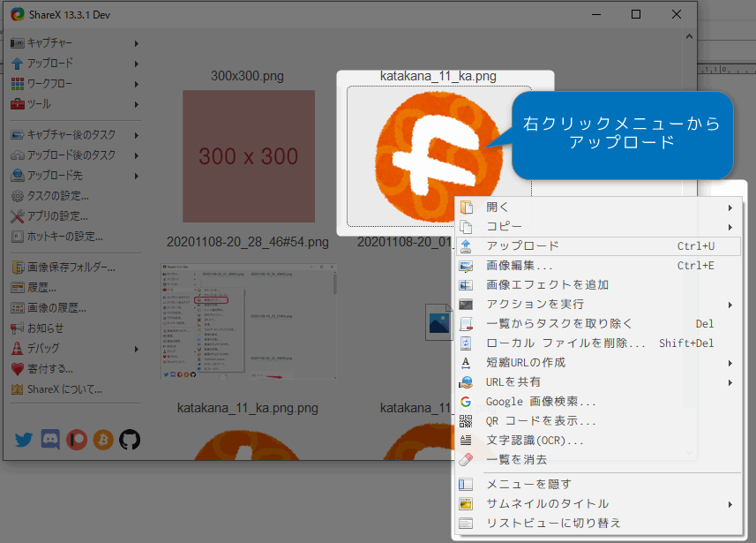Open the GitHub icon link
756x543 pixels.
[x=129, y=440]
